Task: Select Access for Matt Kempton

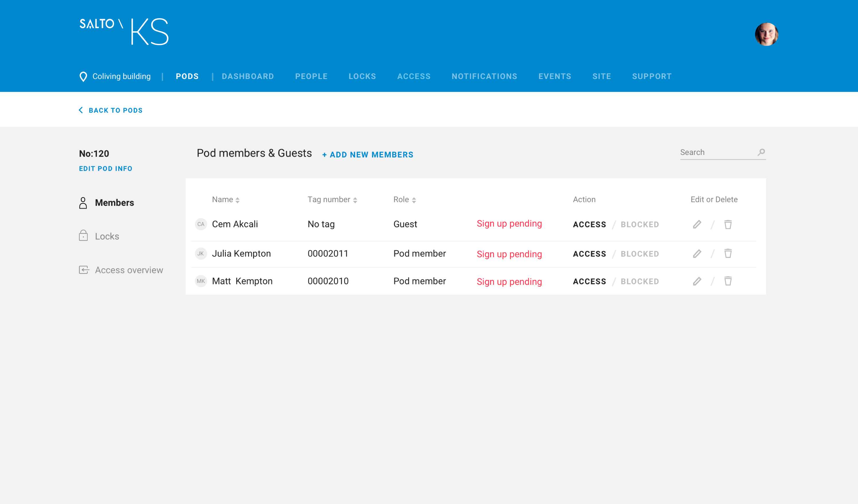Action: click(589, 281)
